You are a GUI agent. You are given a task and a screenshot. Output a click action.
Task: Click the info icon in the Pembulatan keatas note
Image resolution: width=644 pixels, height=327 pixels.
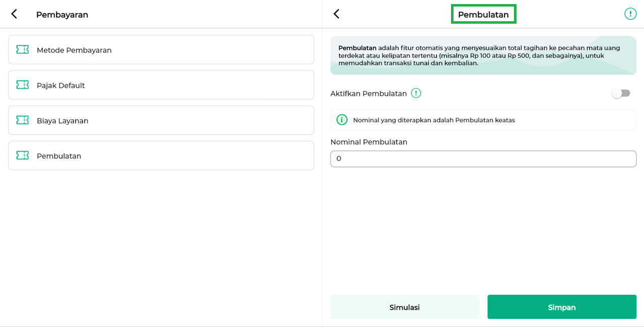tap(342, 120)
